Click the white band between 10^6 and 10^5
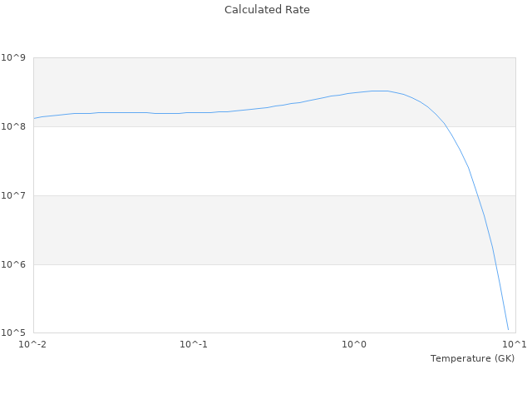The height and width of the screenshot is (399, 532). point(249,298)
